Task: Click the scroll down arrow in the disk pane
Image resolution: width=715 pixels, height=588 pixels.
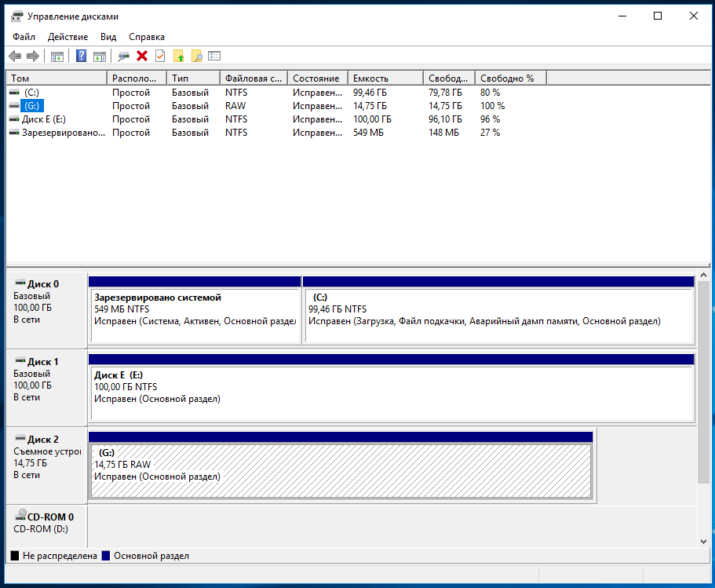Action: pyautogui.click(x=702, y=541)
